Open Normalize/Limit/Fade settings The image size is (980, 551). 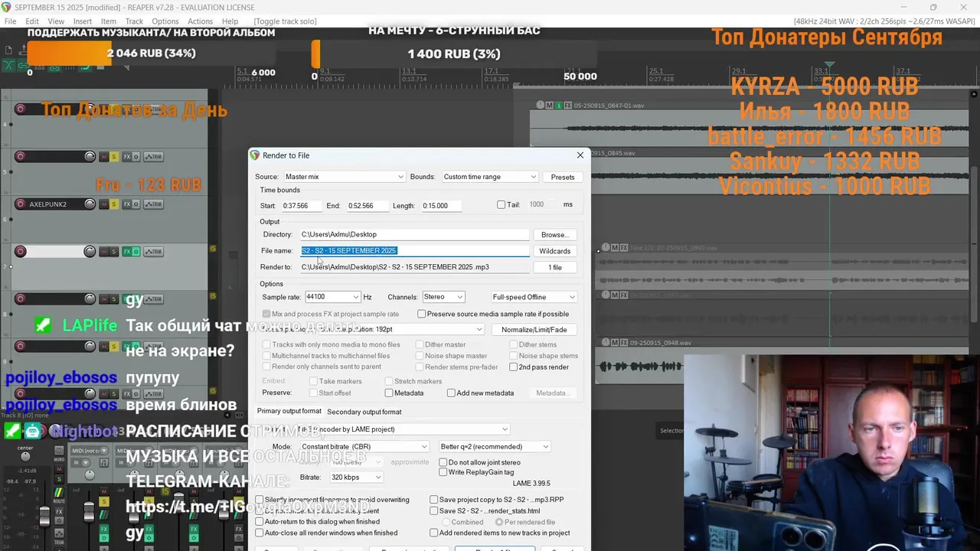click(x=534, y=330)
